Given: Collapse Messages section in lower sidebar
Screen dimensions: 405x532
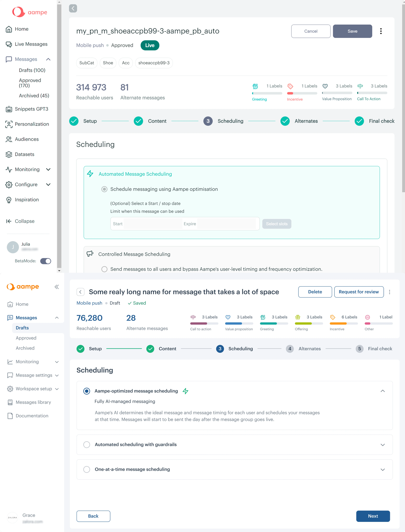Looking at the screenshot, I should pyautogui.click(x=57, y=318).
